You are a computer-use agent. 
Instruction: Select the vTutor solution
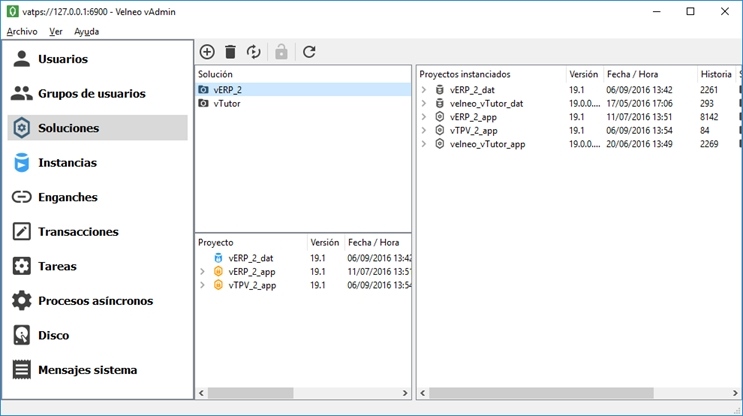click(x=227, y=103)
